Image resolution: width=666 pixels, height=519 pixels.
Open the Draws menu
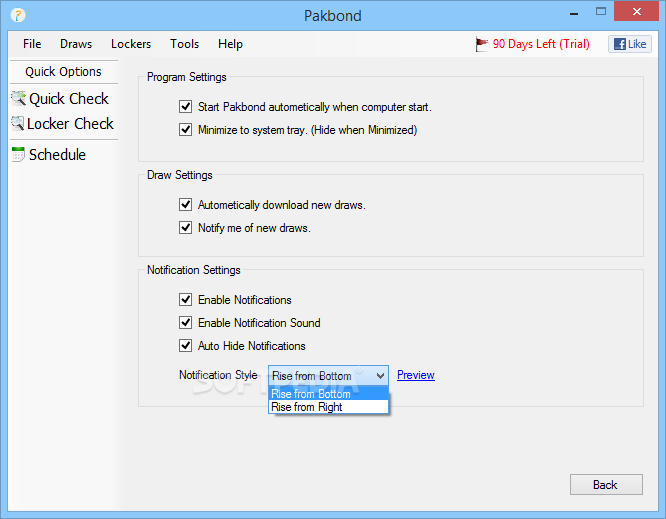coord(76,44)
